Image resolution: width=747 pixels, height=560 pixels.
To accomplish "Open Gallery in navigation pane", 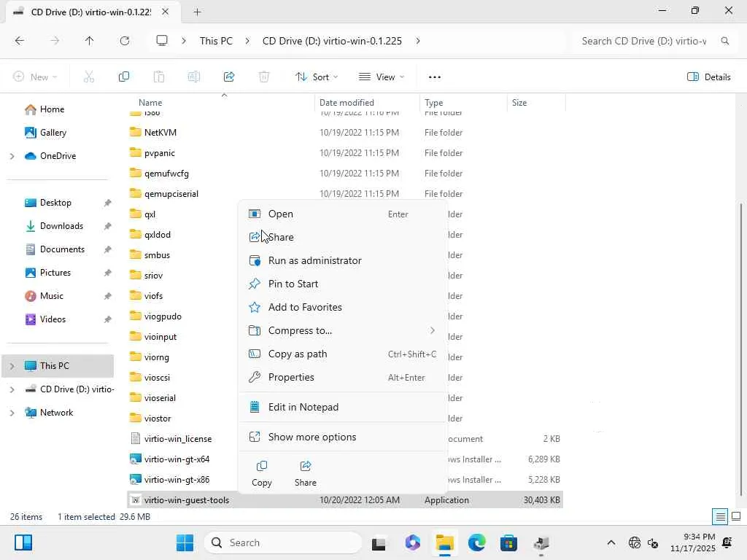I will pos(53,133).
